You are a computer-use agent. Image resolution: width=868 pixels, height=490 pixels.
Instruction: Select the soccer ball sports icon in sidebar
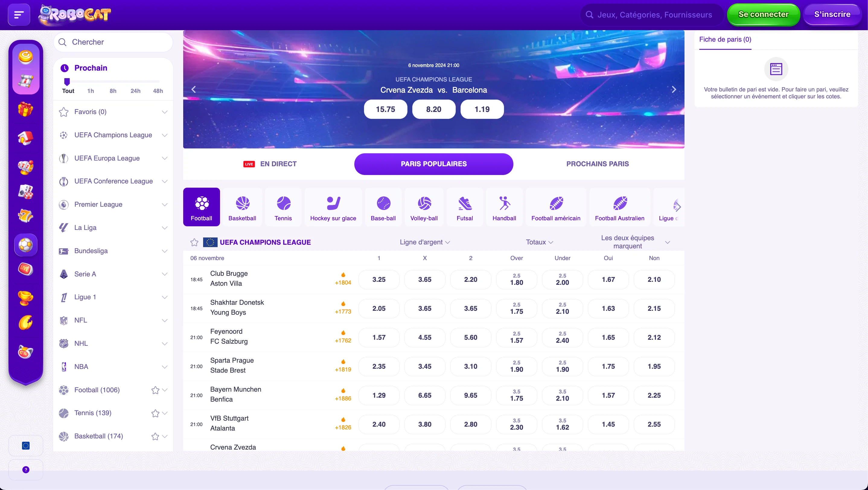click(26, 245)
